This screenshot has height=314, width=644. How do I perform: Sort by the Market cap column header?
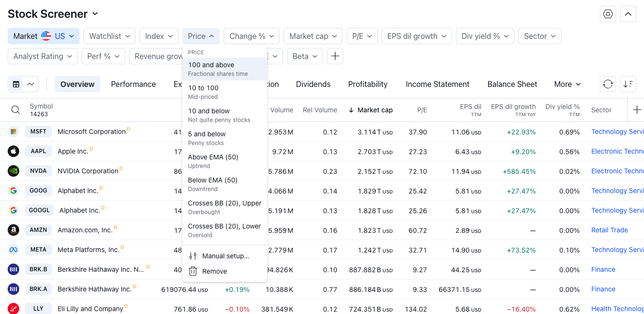[x=370, y=110]
